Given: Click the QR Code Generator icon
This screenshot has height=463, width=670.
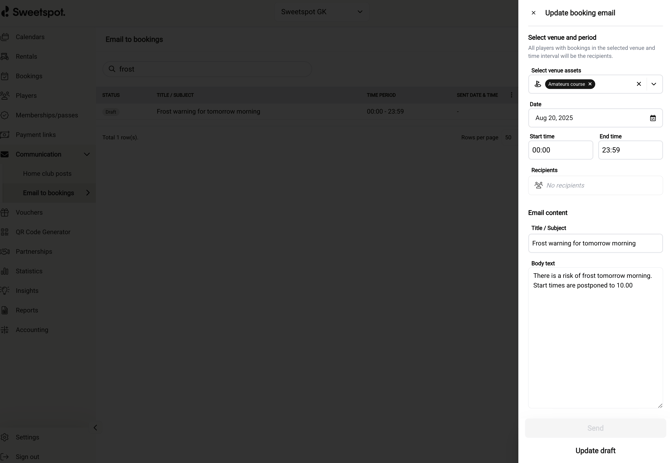Looking at the screenshot, I should click(5, 232).
